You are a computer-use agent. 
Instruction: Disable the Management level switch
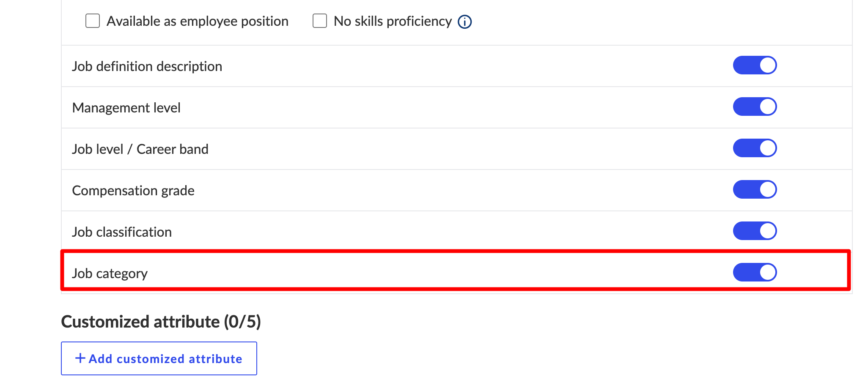[755, 107]
